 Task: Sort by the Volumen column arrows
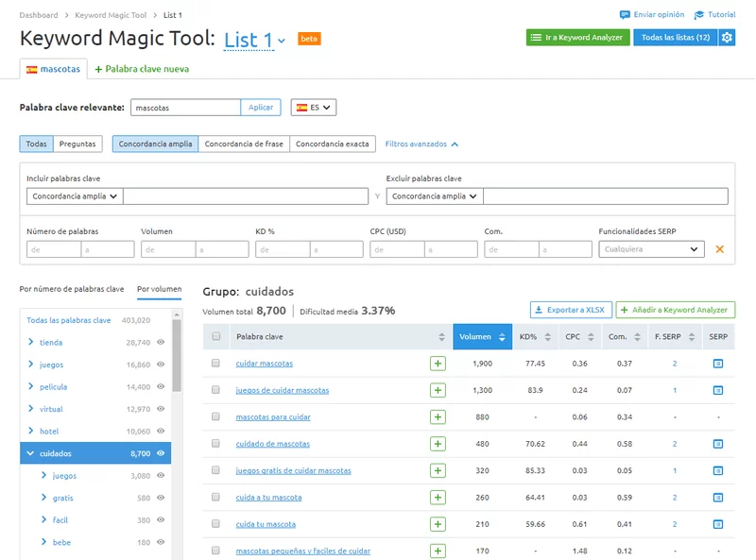[502, 337]
